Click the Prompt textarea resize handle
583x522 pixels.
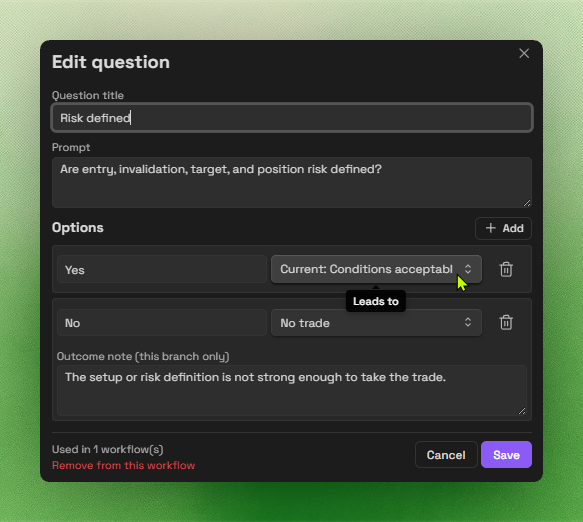click(527, 203)
